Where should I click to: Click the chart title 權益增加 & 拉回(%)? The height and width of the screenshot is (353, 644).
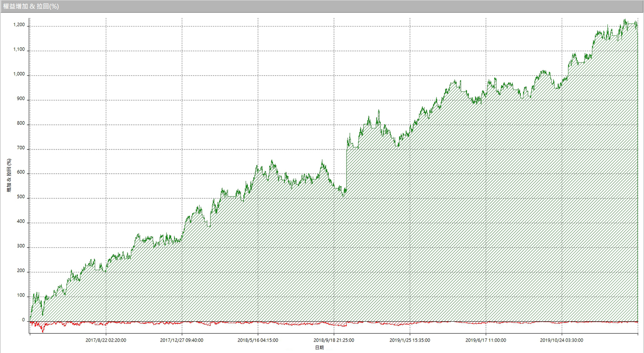(x=31, y=6)
